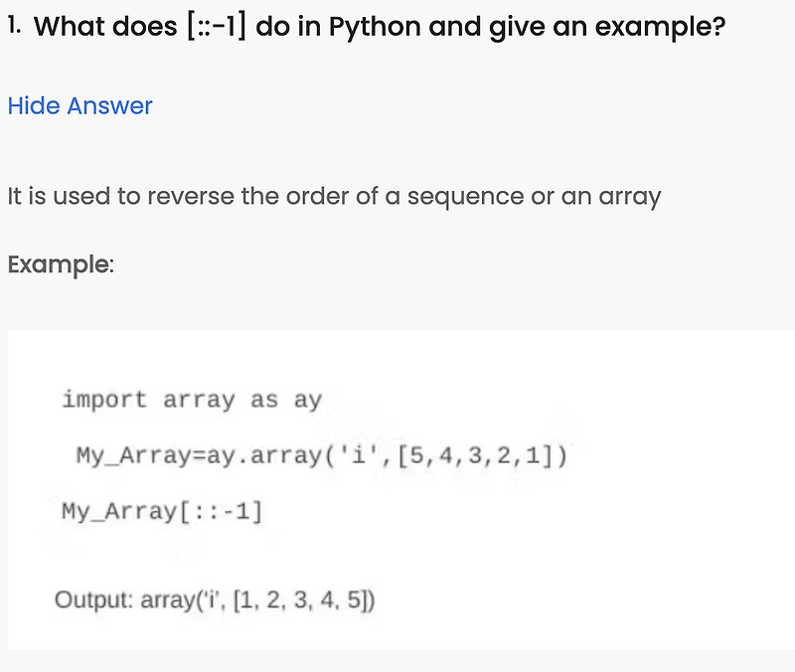The image size is (795, 672).
Task: Select the question title text
Action: (x=368, y=26)
